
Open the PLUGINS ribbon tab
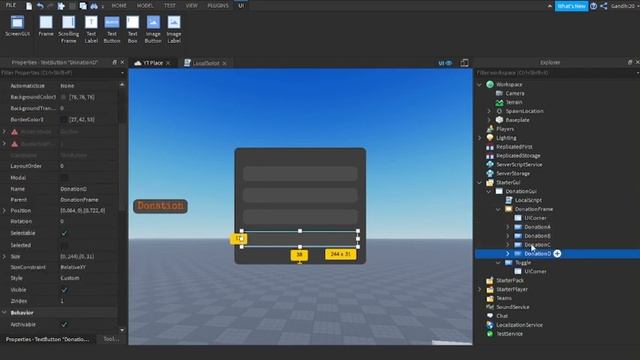click(x=218, y=6)
